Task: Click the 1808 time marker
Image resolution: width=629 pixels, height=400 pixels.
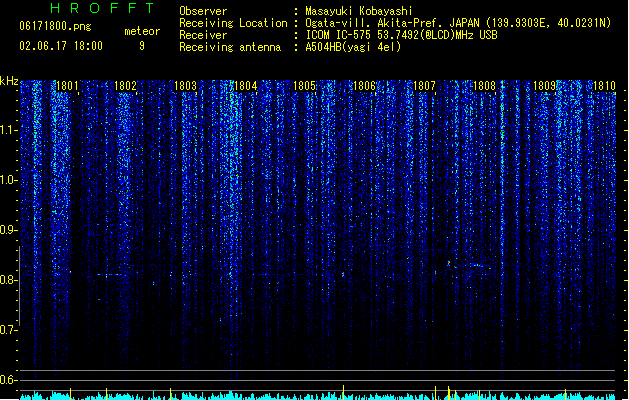Action: coord(484,86)
